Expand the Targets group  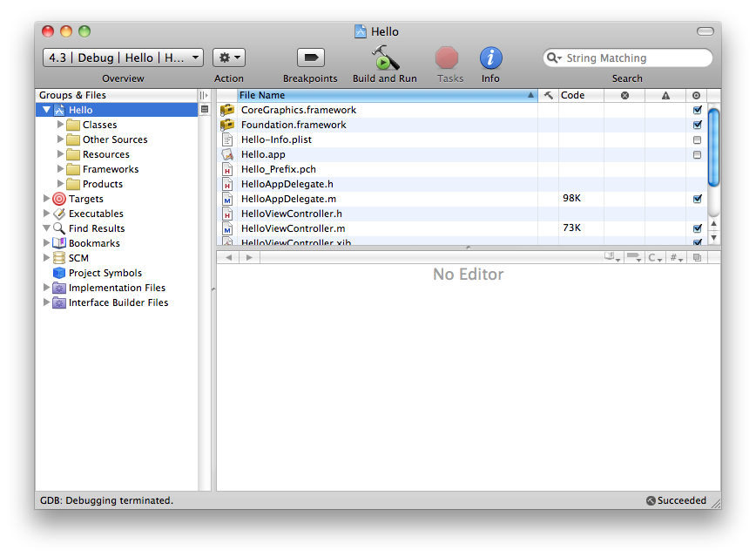point(46,199)
